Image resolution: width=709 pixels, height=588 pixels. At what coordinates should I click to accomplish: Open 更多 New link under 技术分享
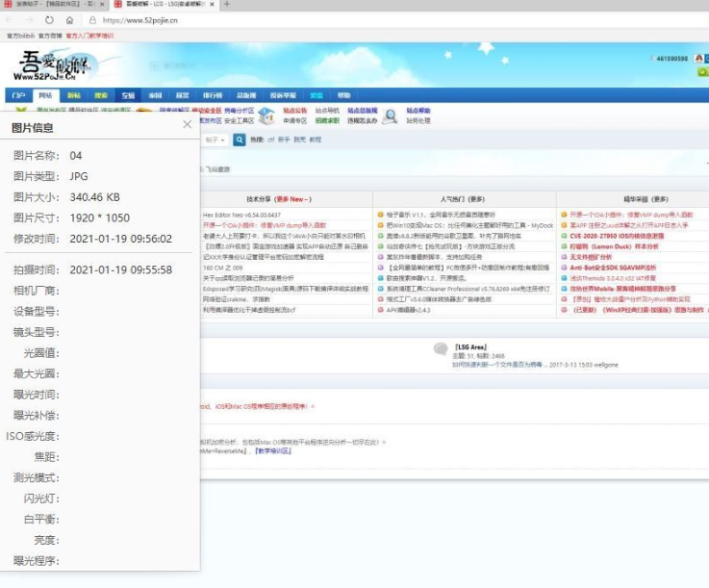tap(292, 199)
